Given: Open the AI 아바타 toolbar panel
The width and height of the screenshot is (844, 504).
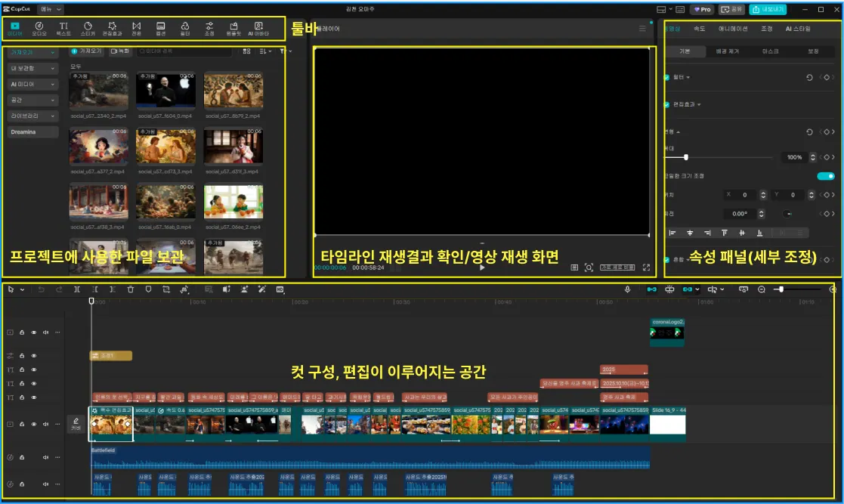Looking at the screenshot, I should tap(258, 29).
